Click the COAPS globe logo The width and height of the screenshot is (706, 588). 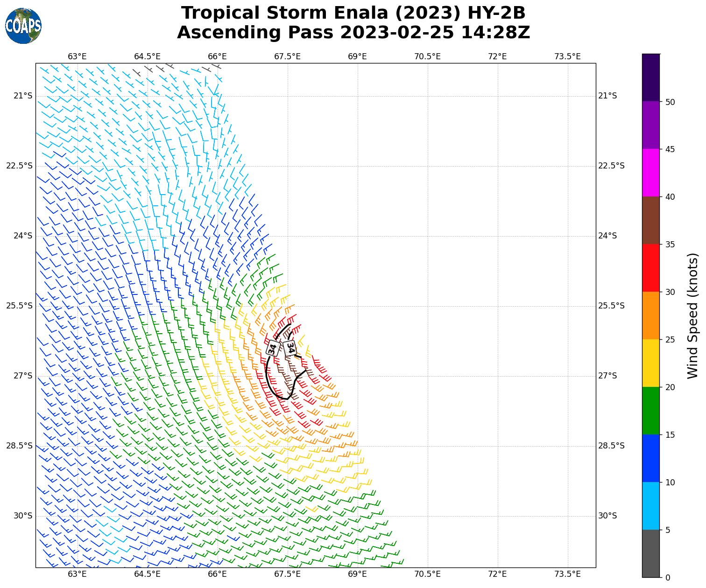(x=23, y=26)
